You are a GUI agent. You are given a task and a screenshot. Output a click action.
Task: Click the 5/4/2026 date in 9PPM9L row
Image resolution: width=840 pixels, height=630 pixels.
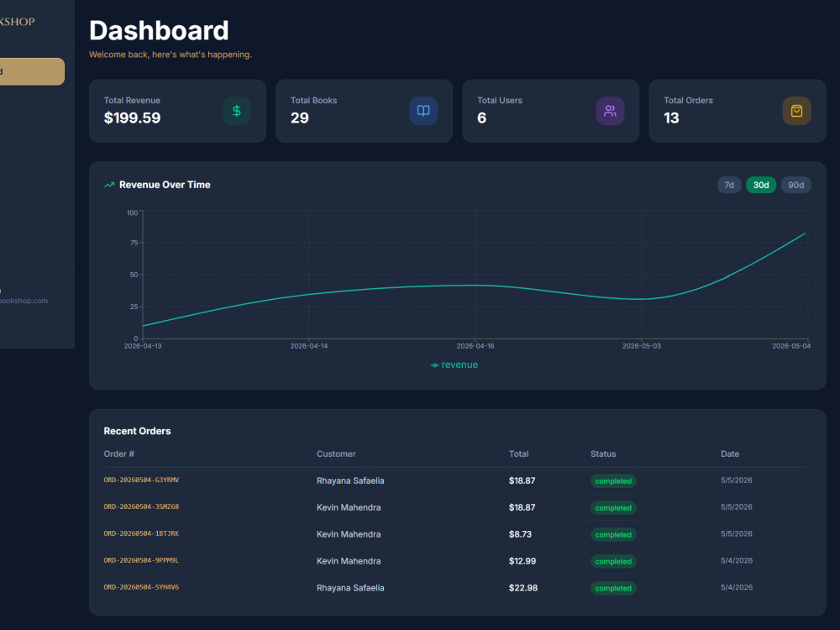(x=737, y=560)
